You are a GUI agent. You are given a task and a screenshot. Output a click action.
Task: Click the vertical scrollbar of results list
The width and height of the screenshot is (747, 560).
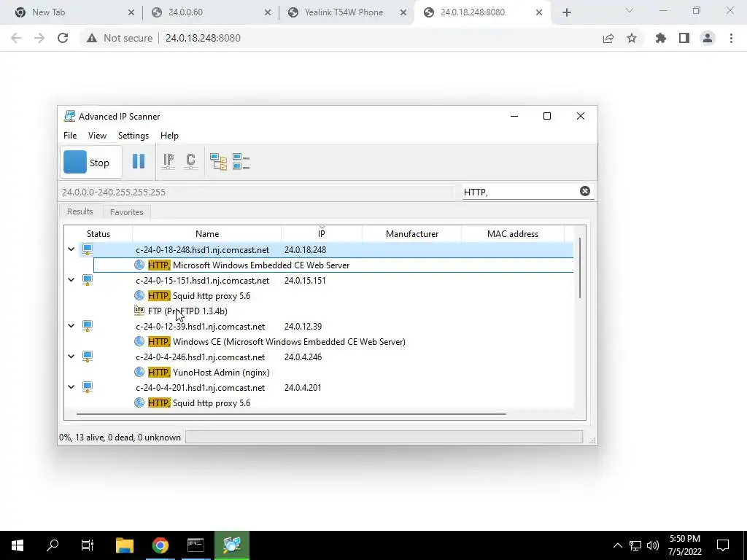(x=580, y=268)
